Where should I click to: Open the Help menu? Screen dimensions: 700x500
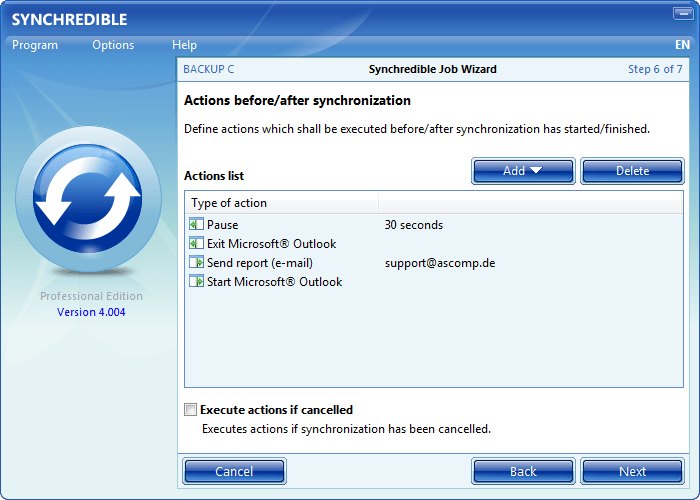[x=184, y=45]
